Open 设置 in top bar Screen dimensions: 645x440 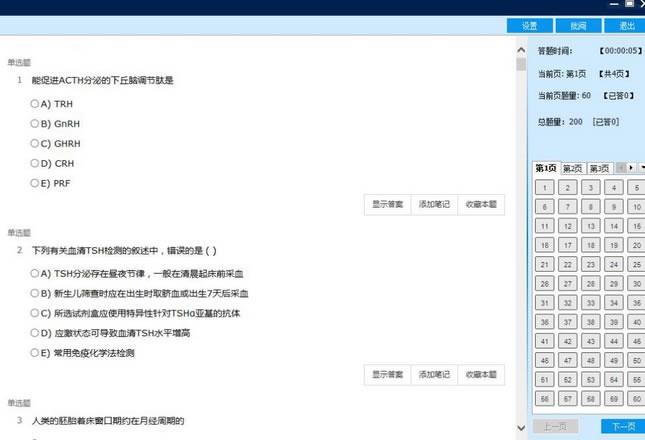[530, 26]
